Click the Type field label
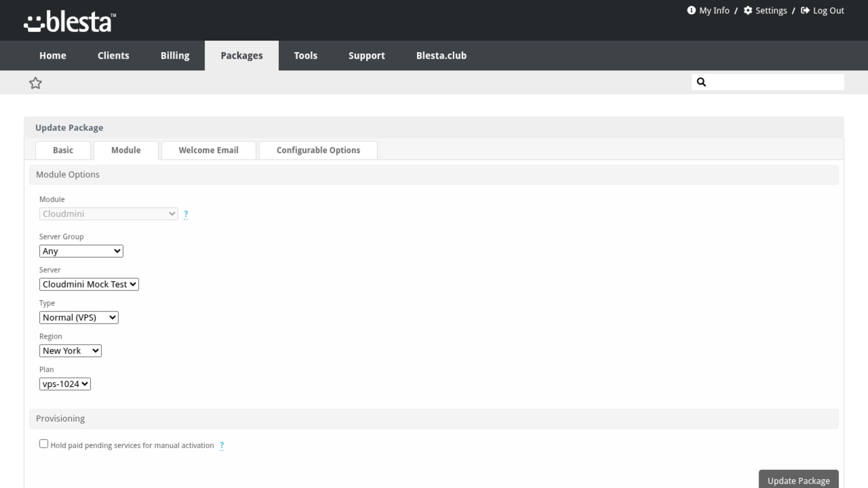This screenshot has width=868, height=488. tap(47, 303)
